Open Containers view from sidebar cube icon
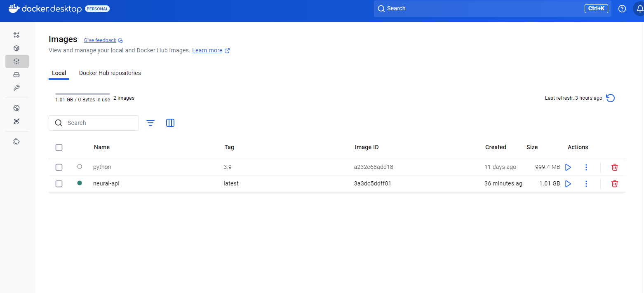The height and width of the screenshot is (293, 644). [16, 48]
